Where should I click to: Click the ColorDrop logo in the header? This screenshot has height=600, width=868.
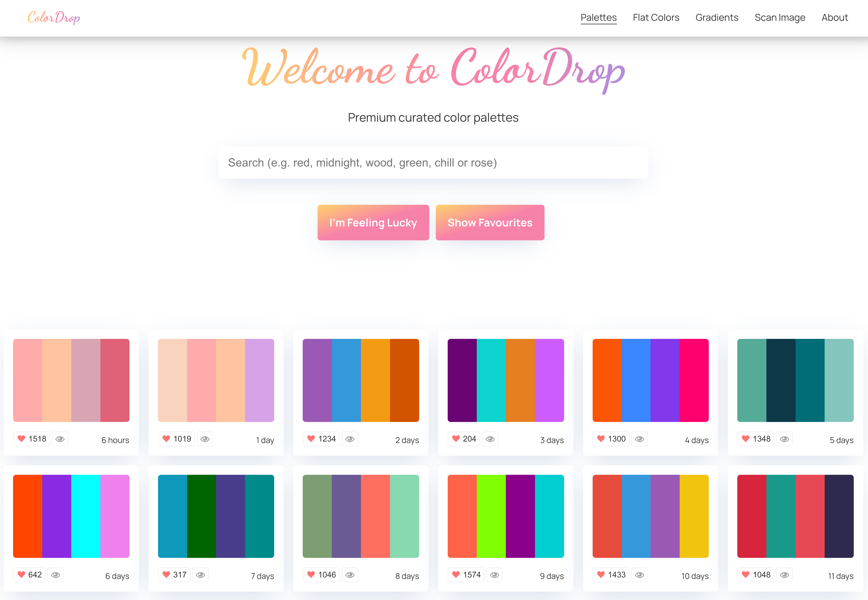pyautogui.click(x=53, y=17)
